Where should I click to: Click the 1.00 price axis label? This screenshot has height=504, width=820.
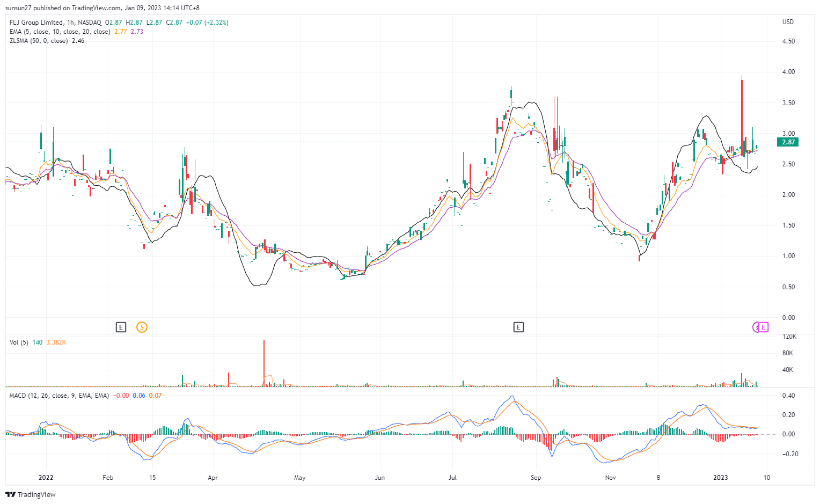[788, 256]
